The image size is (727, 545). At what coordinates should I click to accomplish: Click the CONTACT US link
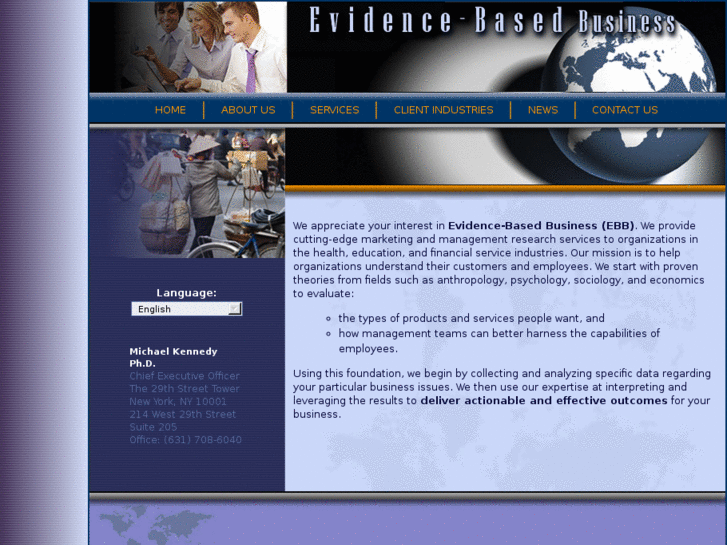(625, 110)
